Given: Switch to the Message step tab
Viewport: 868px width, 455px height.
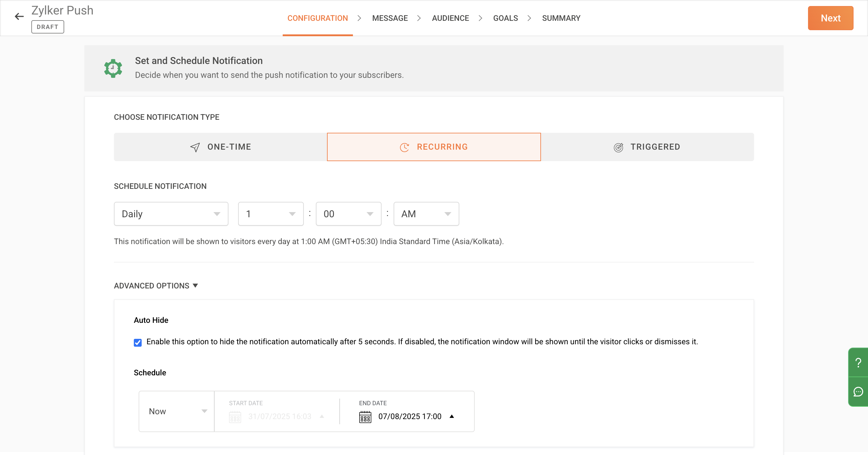Looking at the screenshot, I should (x=389, y=18).
